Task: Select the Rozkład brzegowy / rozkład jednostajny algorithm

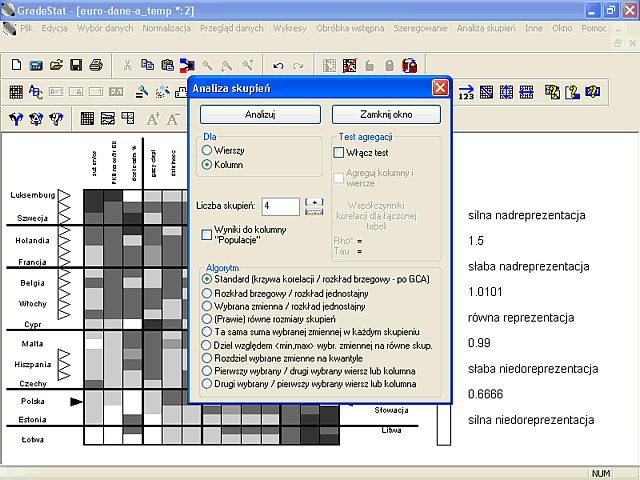Action: click(x=207, y=293)
